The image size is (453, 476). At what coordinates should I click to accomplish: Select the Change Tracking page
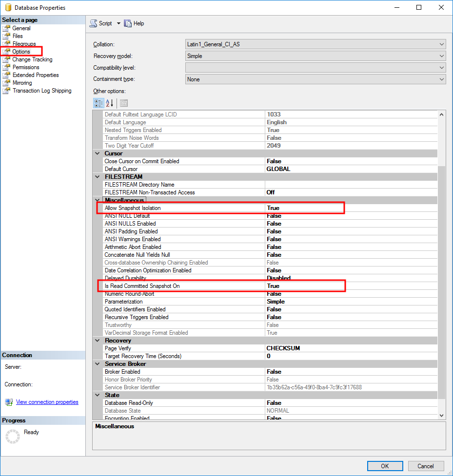point(32,59)
